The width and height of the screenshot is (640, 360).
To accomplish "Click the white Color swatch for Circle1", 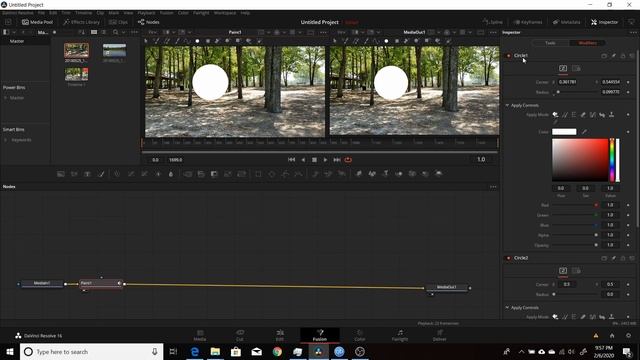I will (x=564, y=132).
